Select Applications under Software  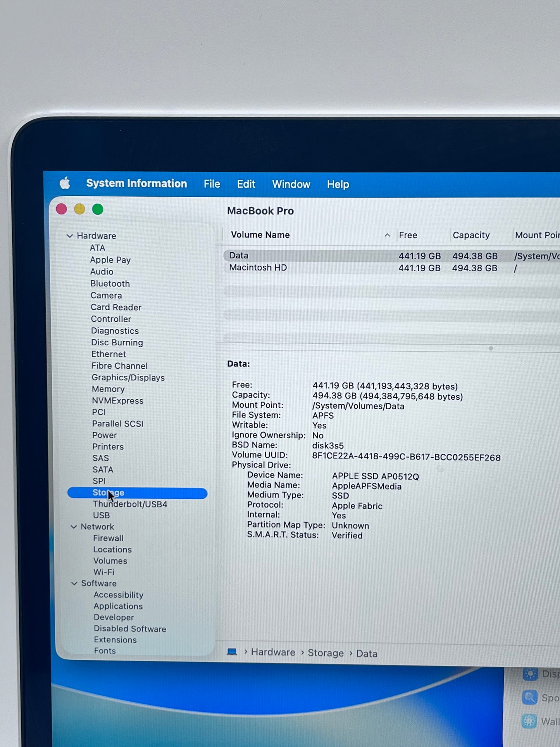[x=118, y=606]
